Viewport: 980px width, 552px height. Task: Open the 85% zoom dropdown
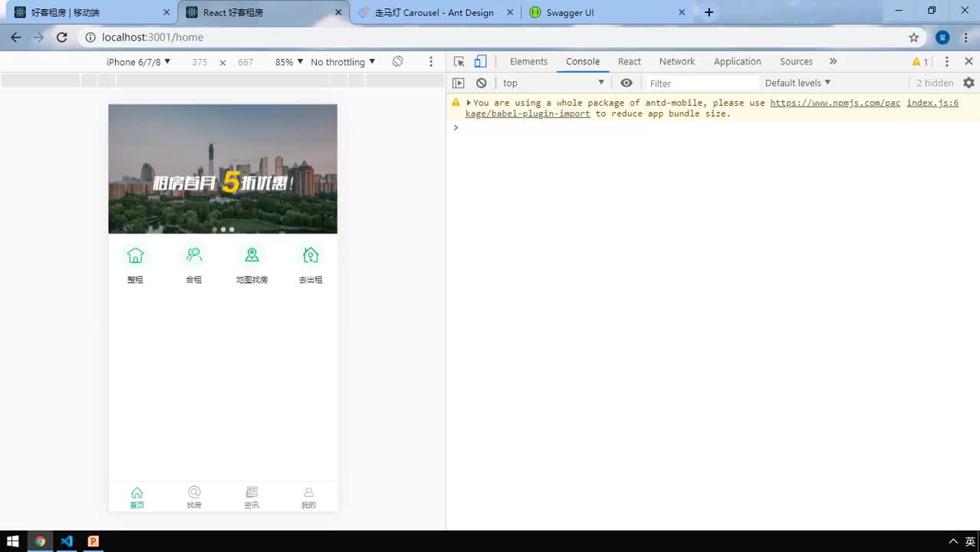289,62
